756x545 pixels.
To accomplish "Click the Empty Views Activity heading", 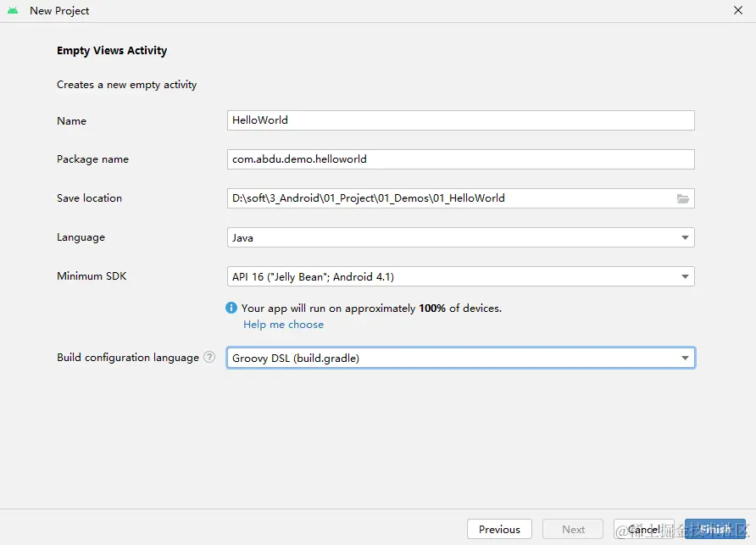I will pyautogui.click(x=112, y=51).
